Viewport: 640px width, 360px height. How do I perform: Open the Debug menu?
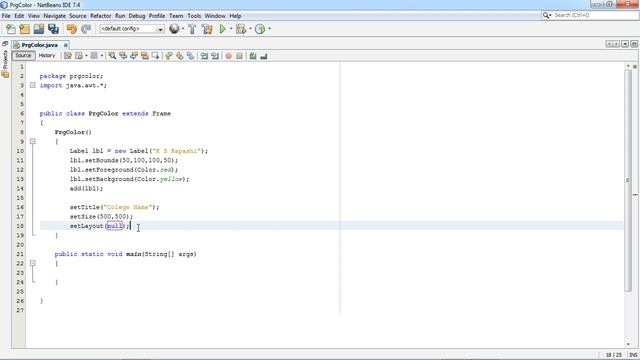coord(137,16)
